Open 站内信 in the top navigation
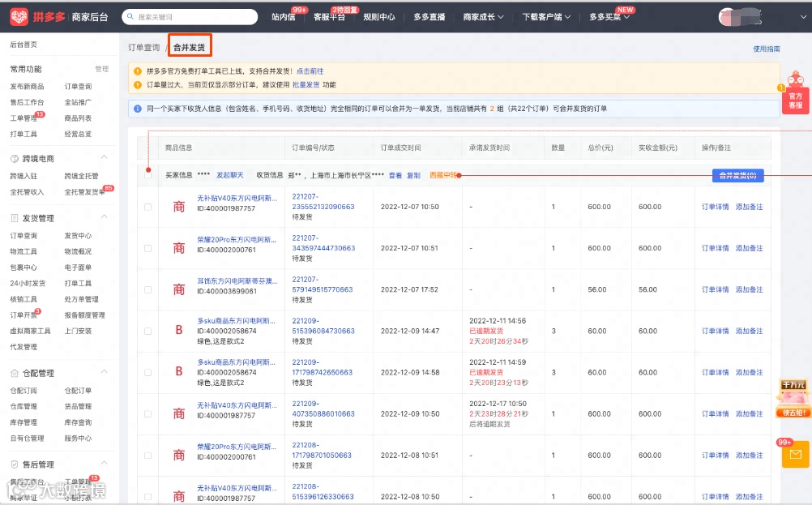812x505 pixels. point(284,17)
